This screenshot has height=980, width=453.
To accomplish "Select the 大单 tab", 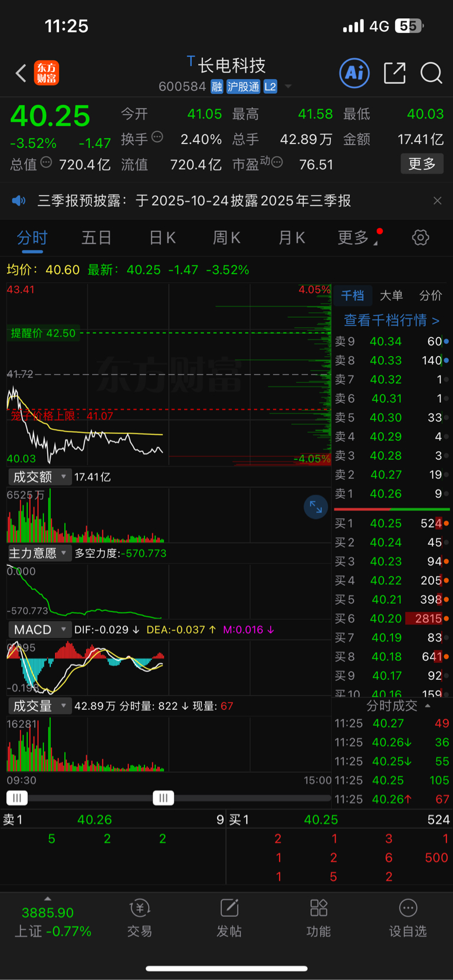I will [x=391, y=295].
